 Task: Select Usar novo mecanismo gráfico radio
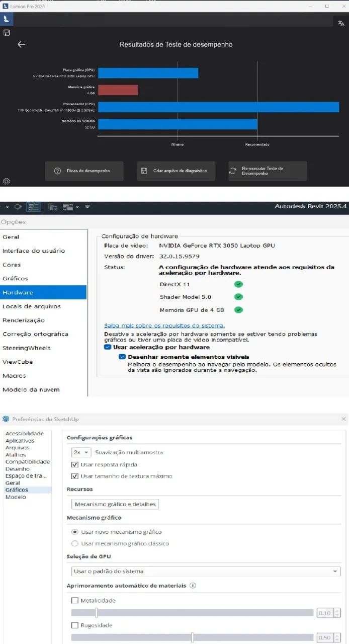click(75, 532)
